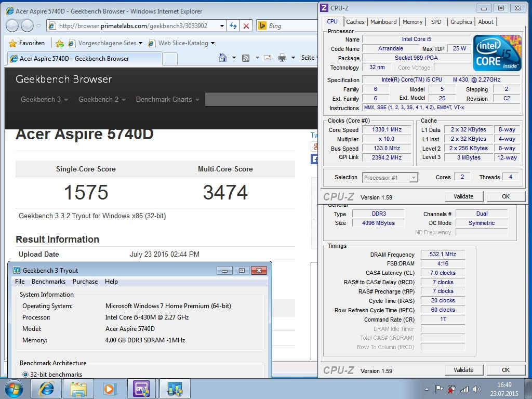Click CPU-Z taskbar icon
Image resolution: width=532 pixels, height=399 pixels.
tap(142, 389)
